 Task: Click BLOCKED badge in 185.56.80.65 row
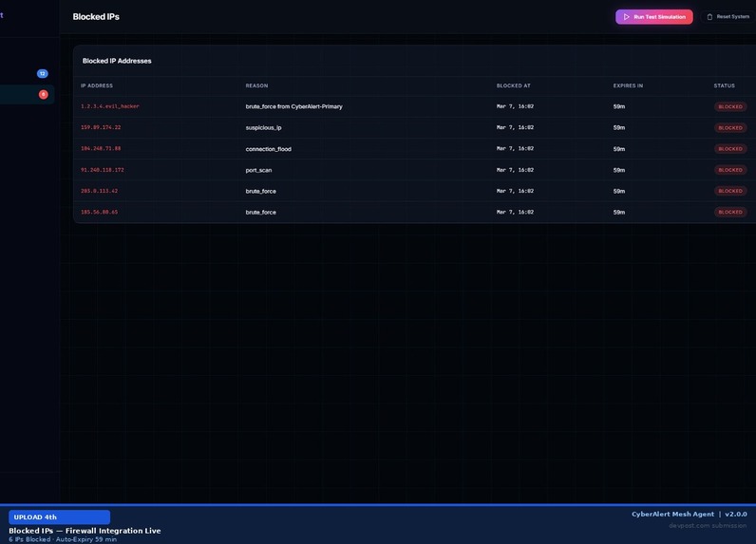click(730, 212)
